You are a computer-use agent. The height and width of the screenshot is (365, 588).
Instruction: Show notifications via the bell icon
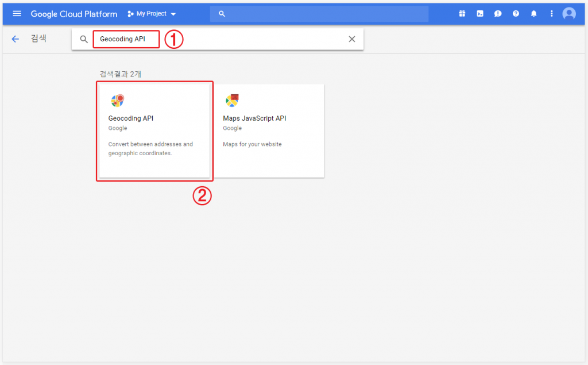click(533, 14)
